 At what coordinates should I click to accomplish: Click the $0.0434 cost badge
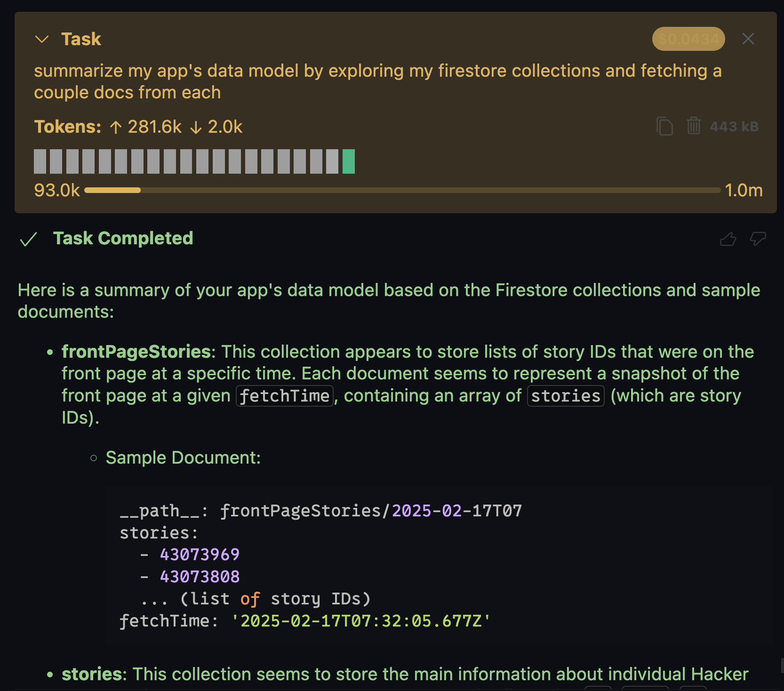[688, 39]
